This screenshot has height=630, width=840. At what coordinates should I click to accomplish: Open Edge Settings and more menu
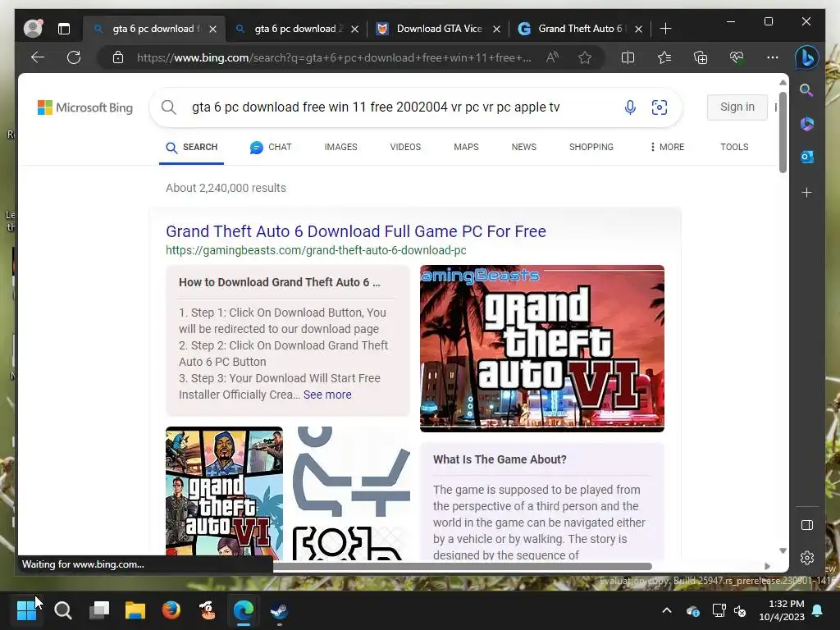click(773, 57)
